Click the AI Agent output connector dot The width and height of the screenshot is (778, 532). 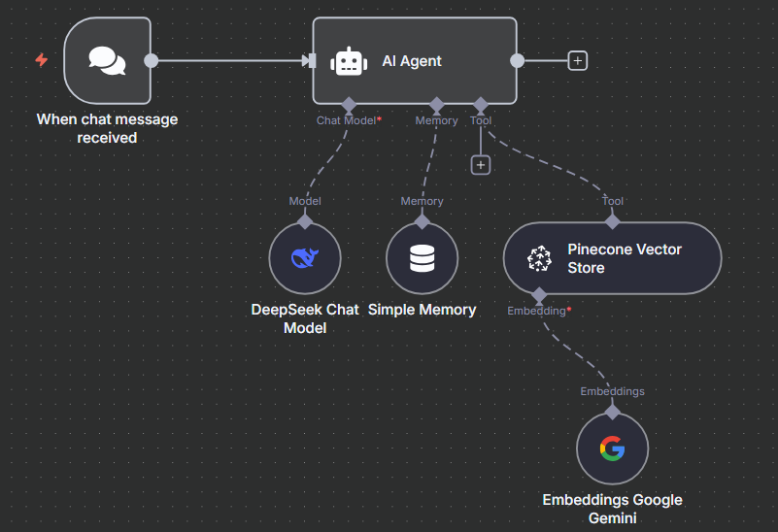click(x=517, y=61)
